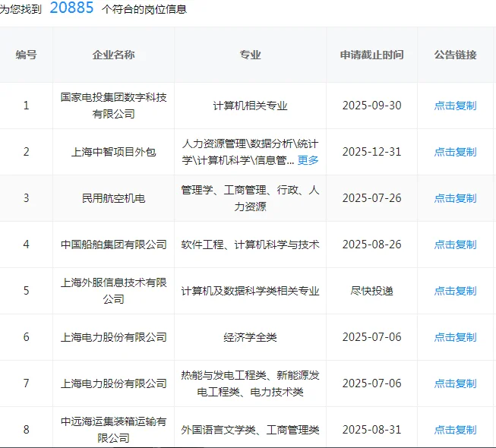Viewport: 496px width, 448px height.
Task: Select deadline 2025-07-06 in row 7
Action: [x=371, y=383]
